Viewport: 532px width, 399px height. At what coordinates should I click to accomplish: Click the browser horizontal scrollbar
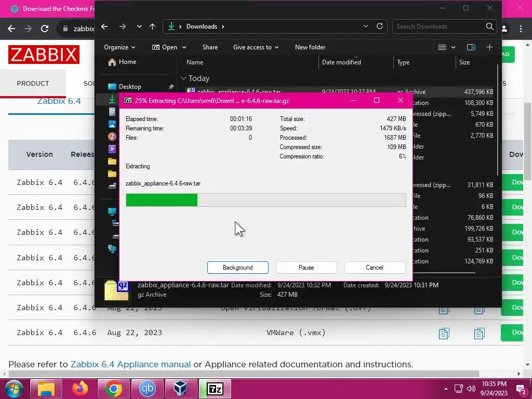click(244, 374)
